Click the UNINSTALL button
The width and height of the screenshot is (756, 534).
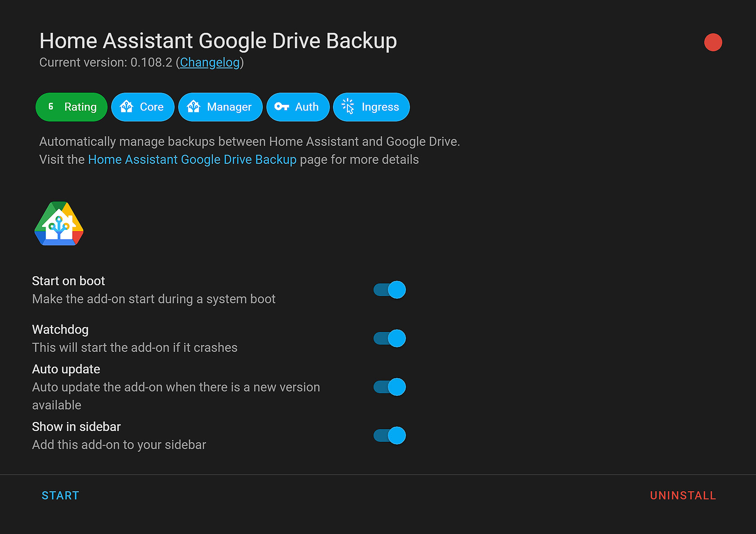[683, 496]
